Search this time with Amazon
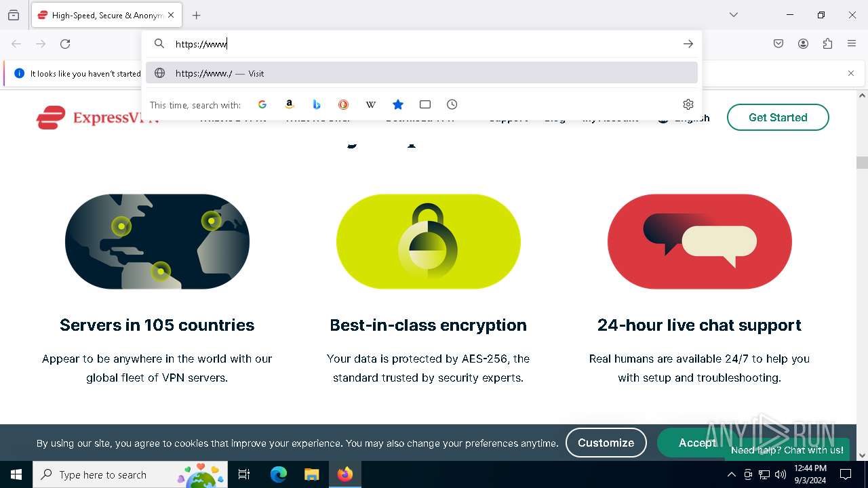Image resolution: width=868 pixels, height=488 pixels. coord(290,104)
